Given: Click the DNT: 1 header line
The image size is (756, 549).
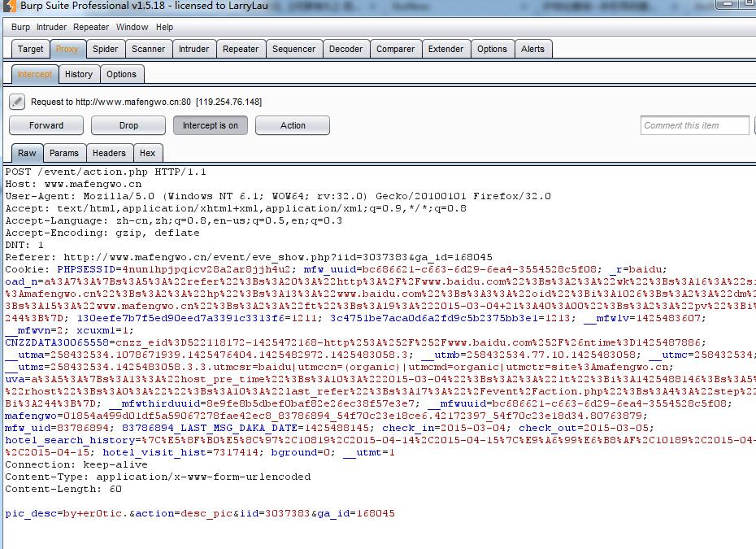Looking at the screenshot, I should (x=24, y=245).
